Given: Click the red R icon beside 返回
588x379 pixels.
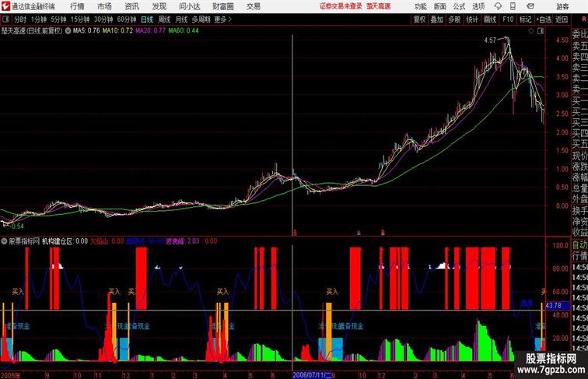Looking at the screenshot, I should point(583,19).
